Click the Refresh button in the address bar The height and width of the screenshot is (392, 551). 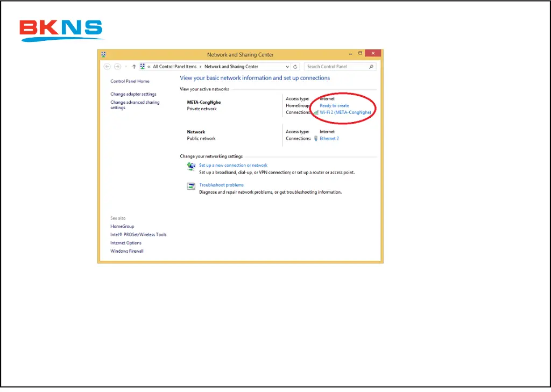coord(295,67)
